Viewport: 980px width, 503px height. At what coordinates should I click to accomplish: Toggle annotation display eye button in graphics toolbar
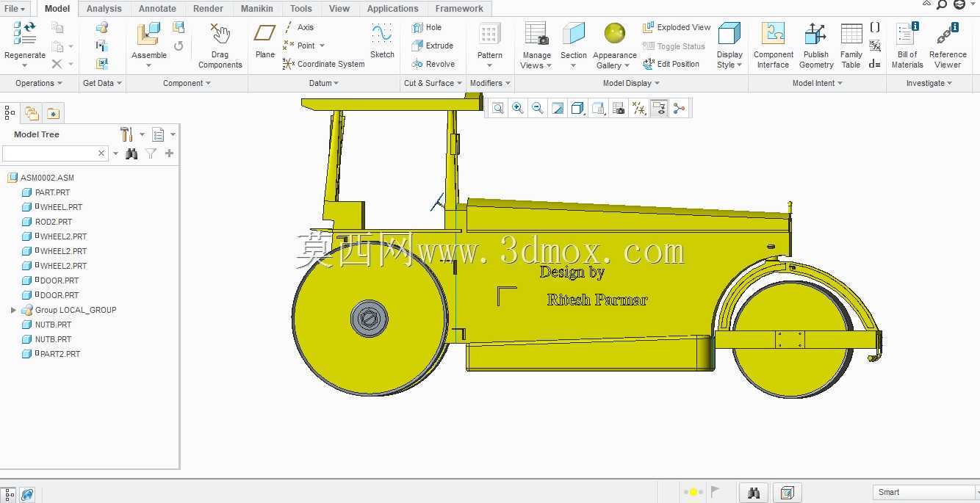(659, 109)
